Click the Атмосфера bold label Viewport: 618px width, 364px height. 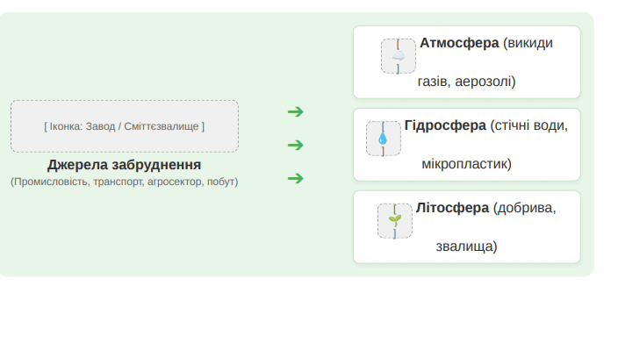[459, 43]
